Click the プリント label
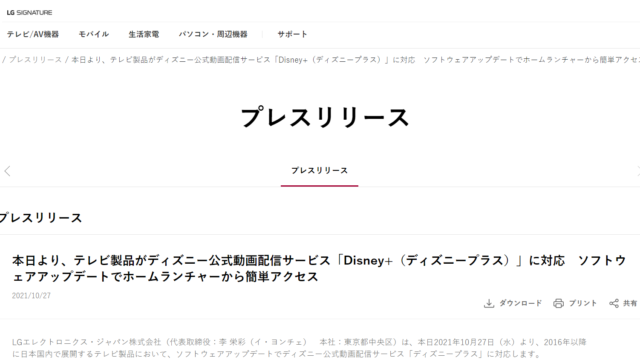Screen dimensions: 640x360 583,303
